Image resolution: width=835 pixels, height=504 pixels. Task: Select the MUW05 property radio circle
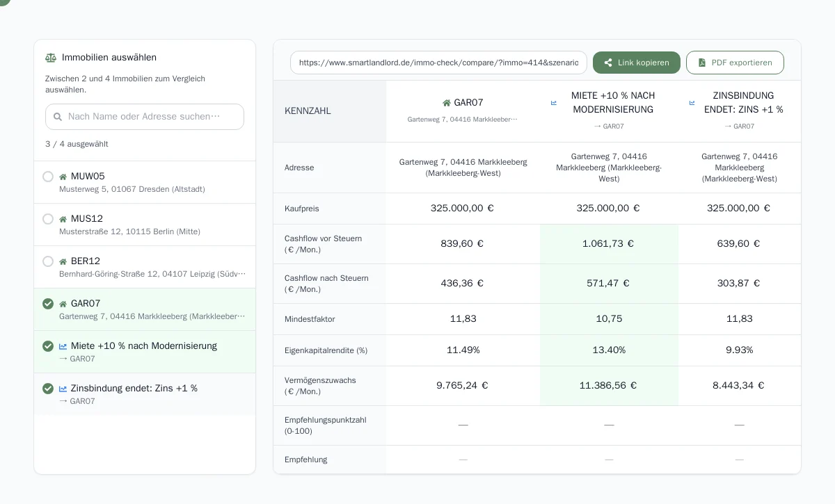pyautogui.click(x=48, y=177)
